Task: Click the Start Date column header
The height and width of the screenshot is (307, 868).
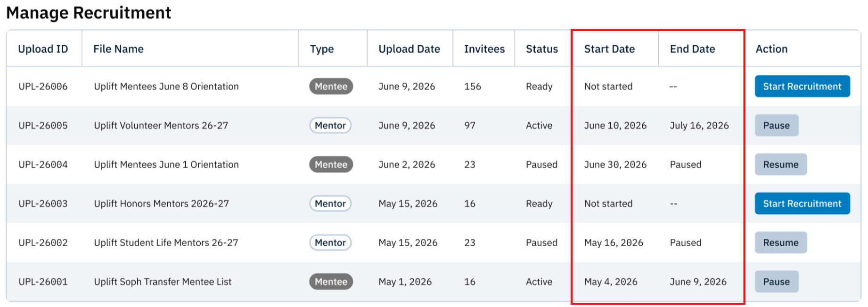Action: coord(609,49)
